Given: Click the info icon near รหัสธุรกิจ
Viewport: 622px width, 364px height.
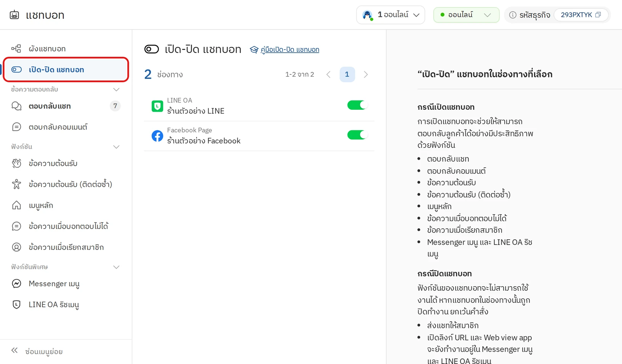Looking at the screenshot, I should click(513, 15).
